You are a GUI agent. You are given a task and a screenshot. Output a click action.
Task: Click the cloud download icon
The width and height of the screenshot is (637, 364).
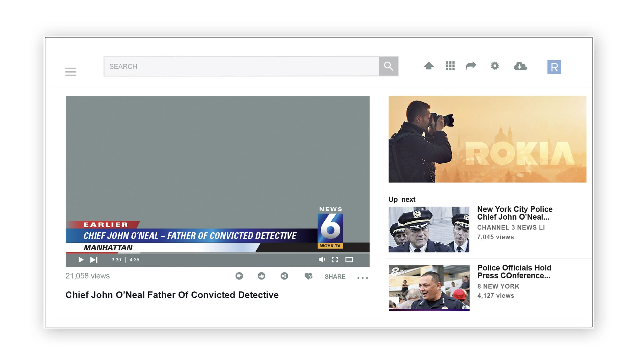(x=521, y=66)
